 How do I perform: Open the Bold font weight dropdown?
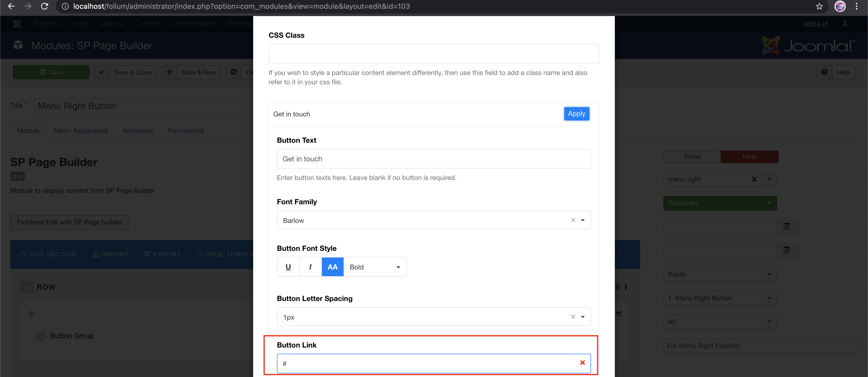[375, 267]
